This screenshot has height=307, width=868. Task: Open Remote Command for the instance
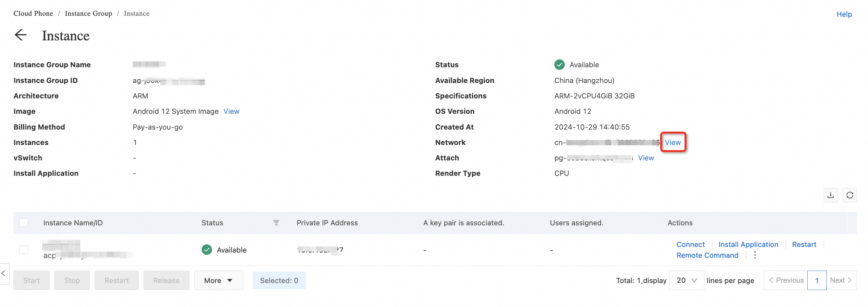pos(707,255)
